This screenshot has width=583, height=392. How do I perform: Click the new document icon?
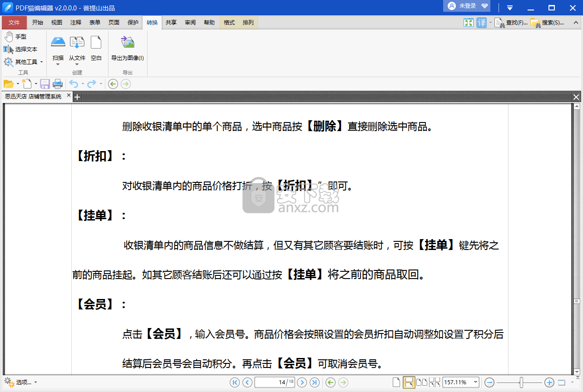click(27, 83)
